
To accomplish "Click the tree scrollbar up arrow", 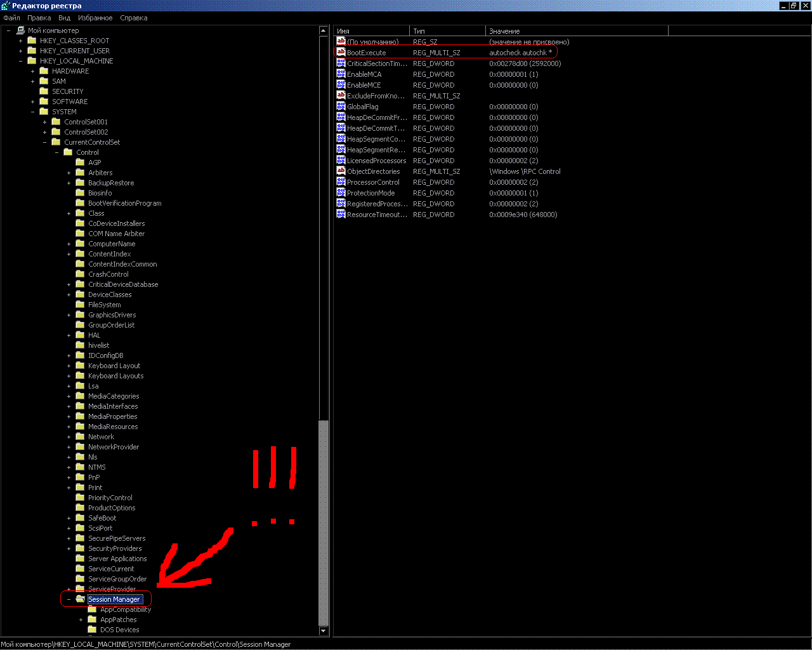I will pos(324,30).
